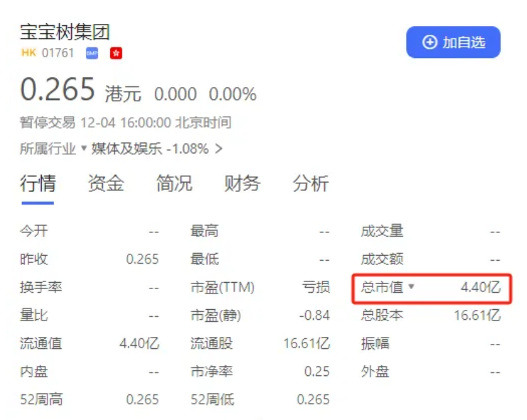Open the 总市值 dropdown triangle
The width and height of the screenshot is (527, 420).
412,287
